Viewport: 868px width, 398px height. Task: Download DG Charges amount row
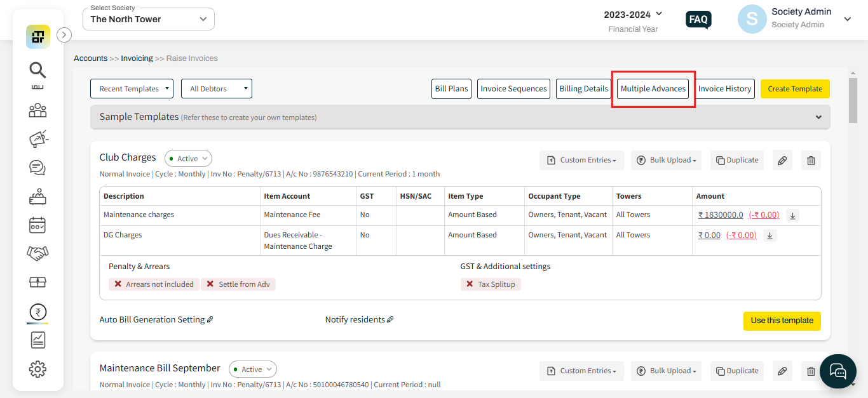pyautogui.click(x=770, y=235)
